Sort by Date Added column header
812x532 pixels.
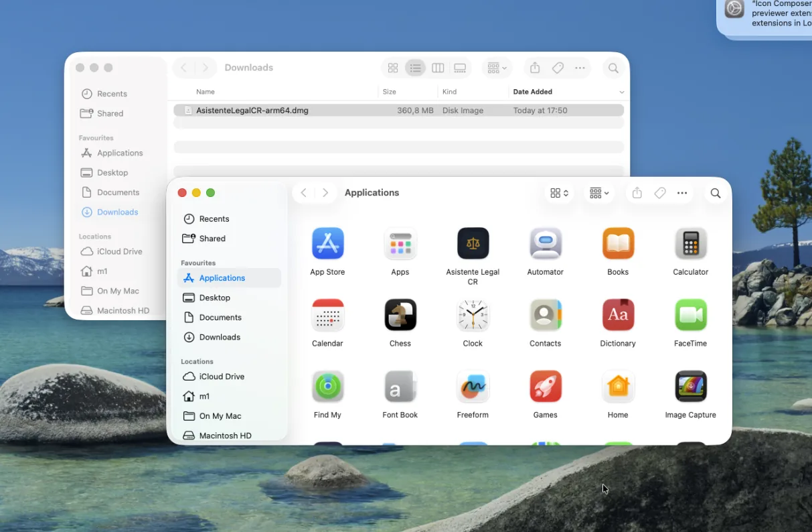533,92
